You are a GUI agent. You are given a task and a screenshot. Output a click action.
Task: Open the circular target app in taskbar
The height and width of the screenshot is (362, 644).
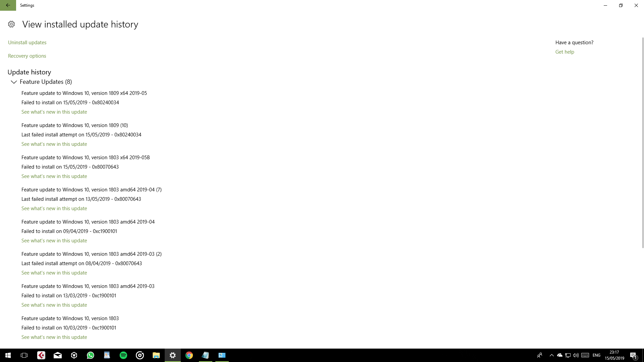point(140,355)
